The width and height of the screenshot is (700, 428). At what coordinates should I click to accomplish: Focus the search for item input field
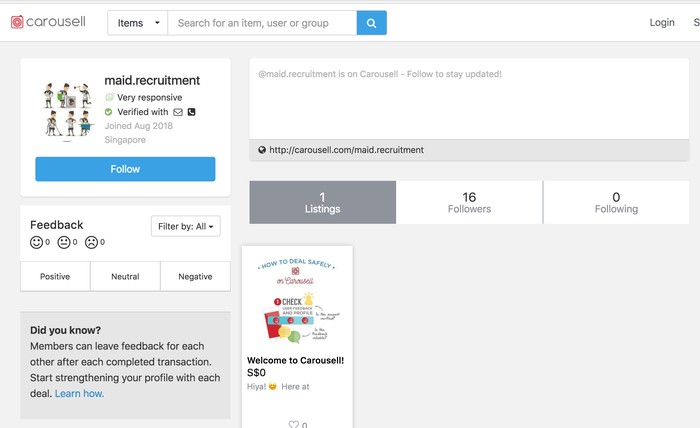tap(262, 23)
